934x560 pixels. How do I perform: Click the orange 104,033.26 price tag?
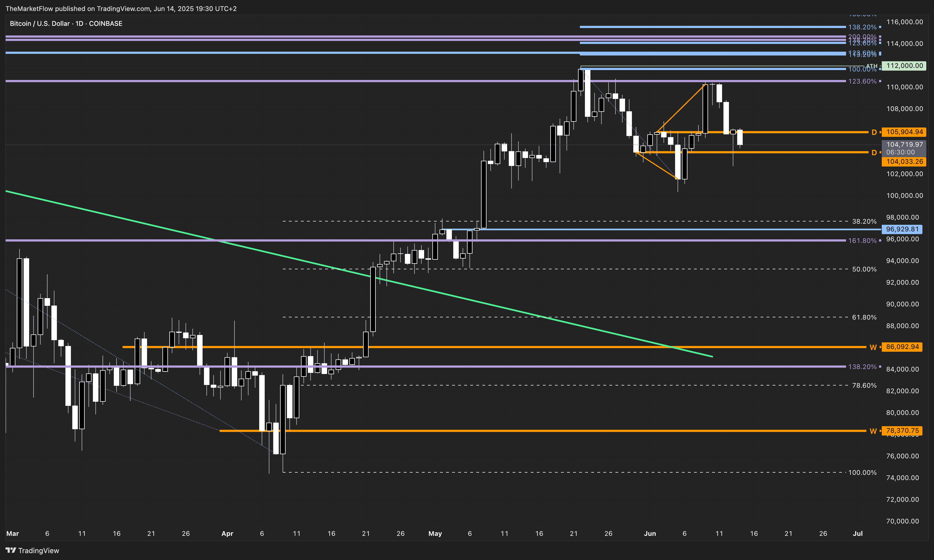click(904, 162)
